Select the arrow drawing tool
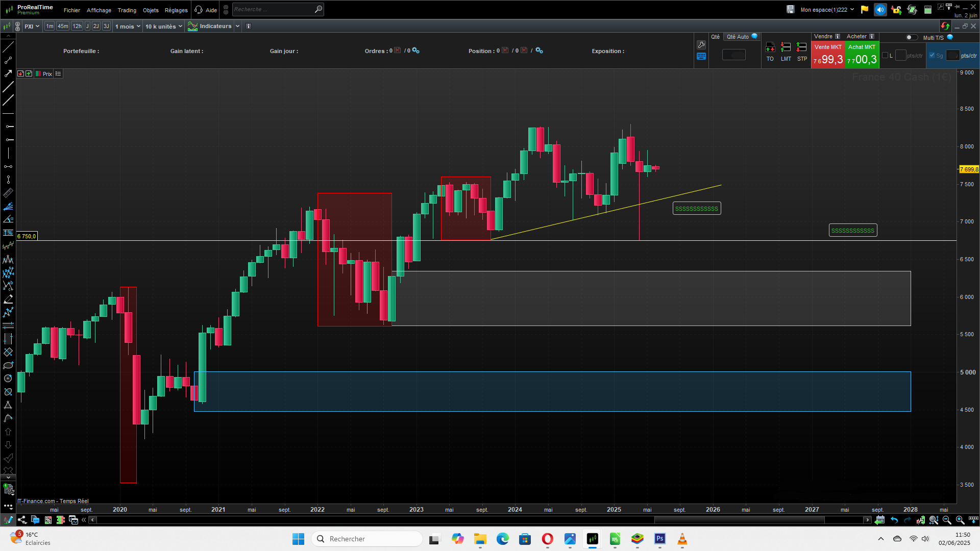 point(8,73)
